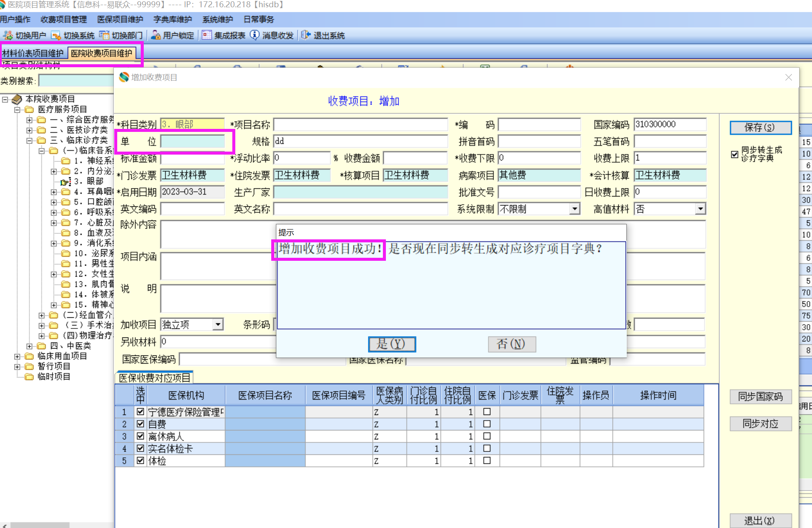Click the 退出系统 exit icon
Viewport: 812px width, 528px height.
point(305,35)
